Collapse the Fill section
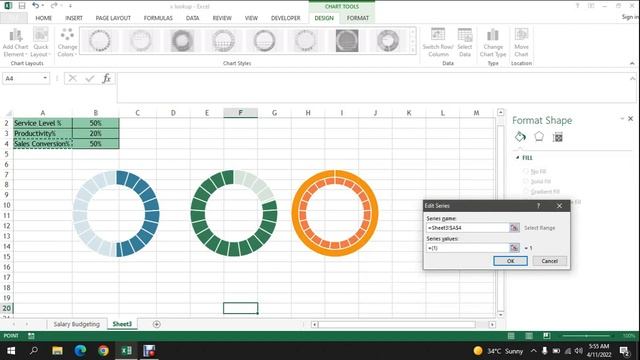 pos(518,158)
